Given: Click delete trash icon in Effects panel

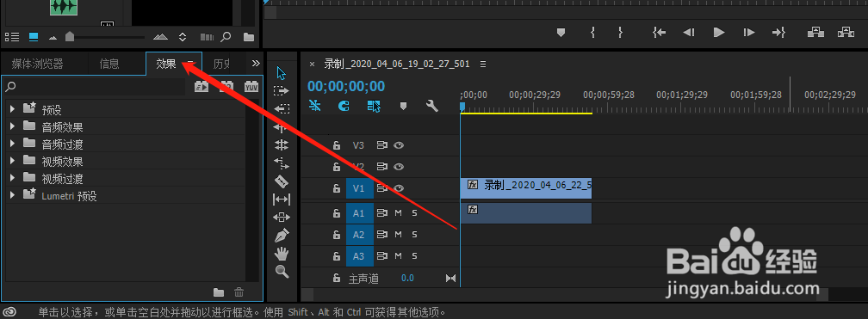Looking at the screenshot, I should 239,291.
